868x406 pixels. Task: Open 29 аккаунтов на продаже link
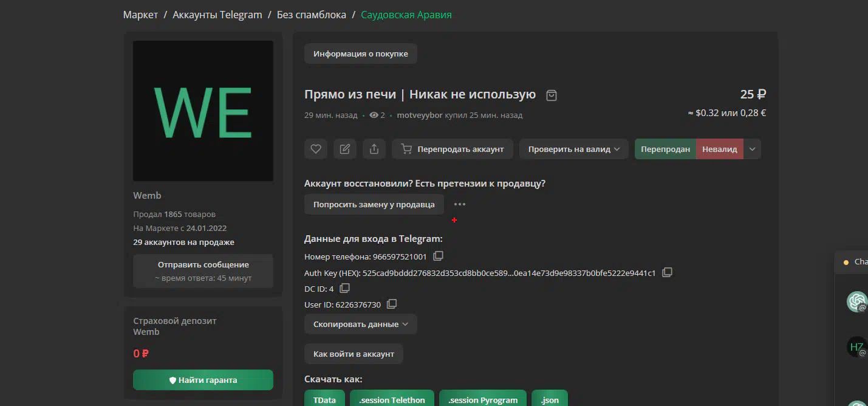183,242
